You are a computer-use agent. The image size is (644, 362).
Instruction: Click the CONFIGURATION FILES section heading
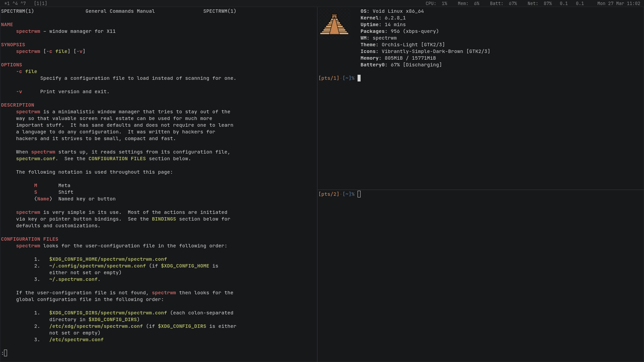pyautogui.click(x=30, y=239)
